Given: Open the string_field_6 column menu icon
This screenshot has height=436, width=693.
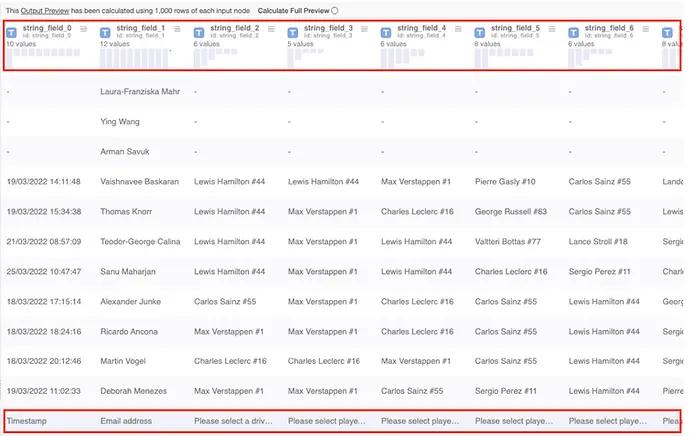Looking at the screenshot, I should (646, 29).
